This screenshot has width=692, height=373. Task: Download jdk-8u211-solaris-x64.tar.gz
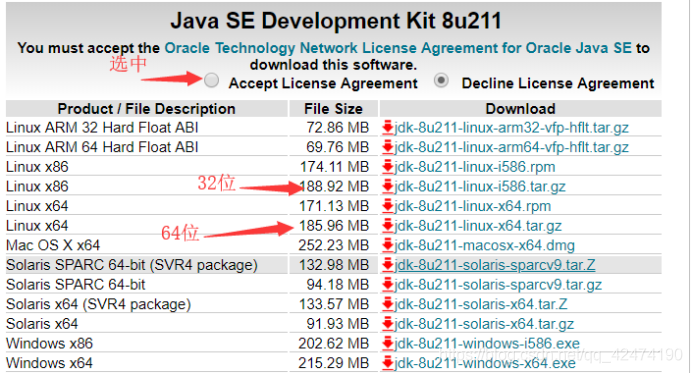pyautogui.click(x=484, y=324)
